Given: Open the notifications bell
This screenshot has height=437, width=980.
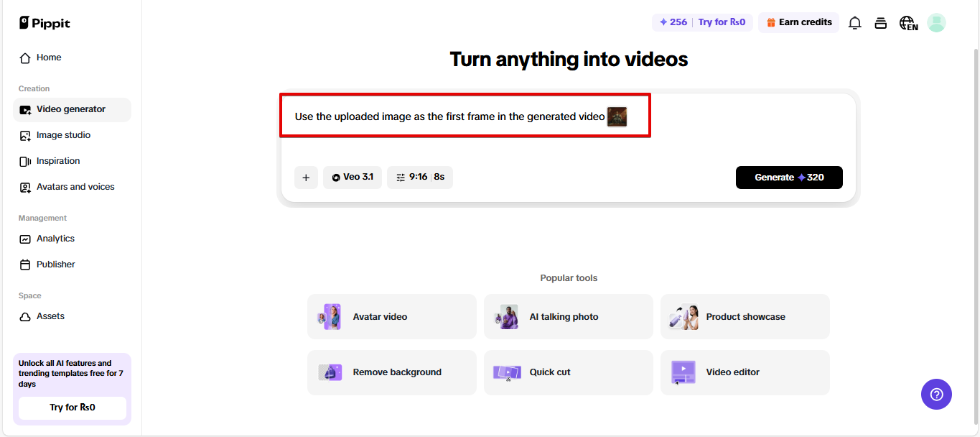Looking at the screenshot, I should (x=854, y=23).
